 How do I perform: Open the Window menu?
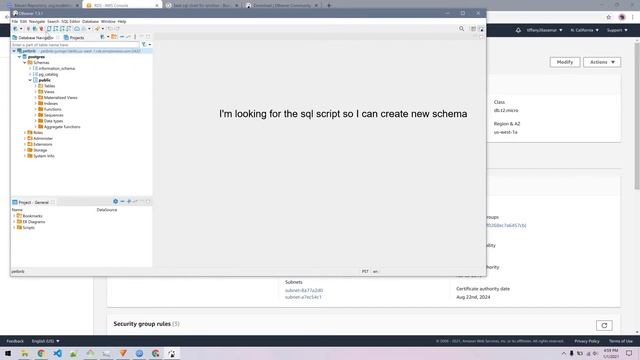108,21
